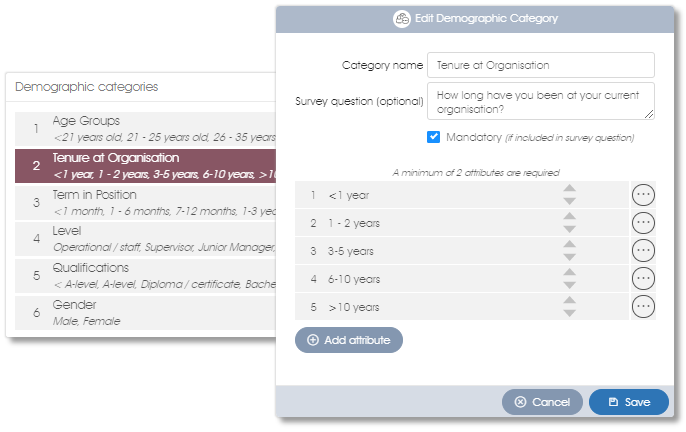
Task: Select the Age Groups category
Action: [x=145, y=129]
